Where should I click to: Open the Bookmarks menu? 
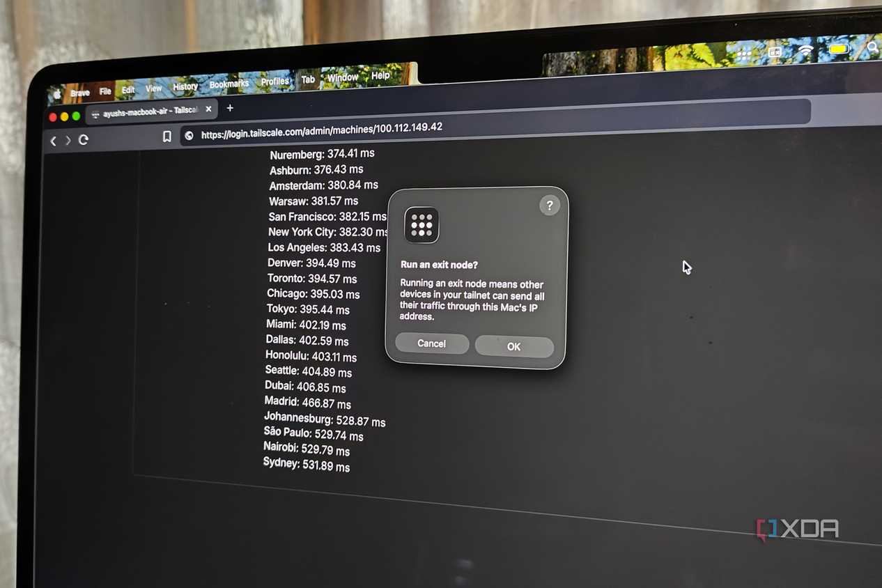tap(229, 84)
